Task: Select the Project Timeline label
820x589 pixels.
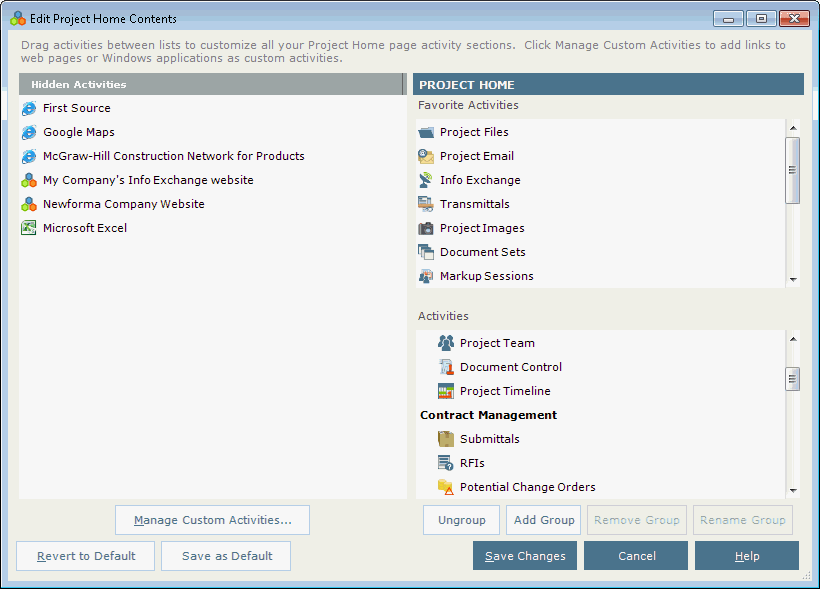Action: (x=505, y=391)
